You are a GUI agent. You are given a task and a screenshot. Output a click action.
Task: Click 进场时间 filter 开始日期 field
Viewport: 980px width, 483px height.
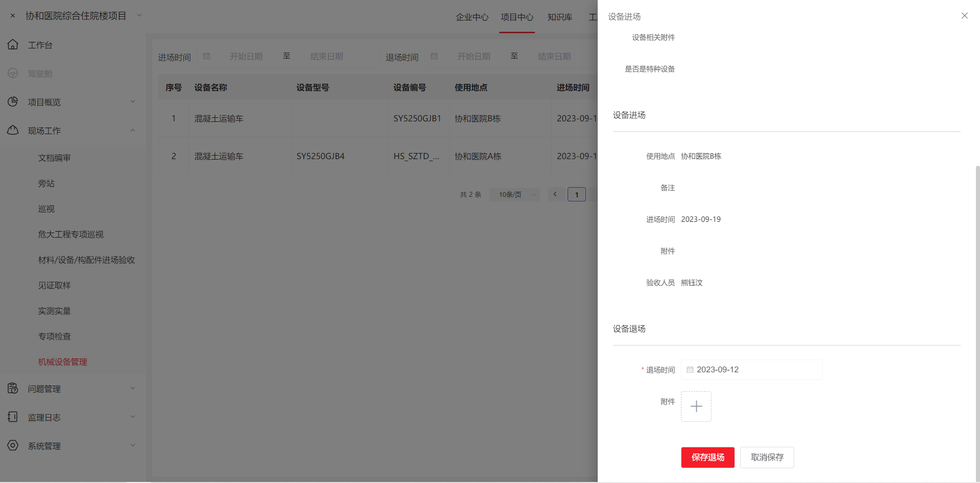click(x=246, y=56)
